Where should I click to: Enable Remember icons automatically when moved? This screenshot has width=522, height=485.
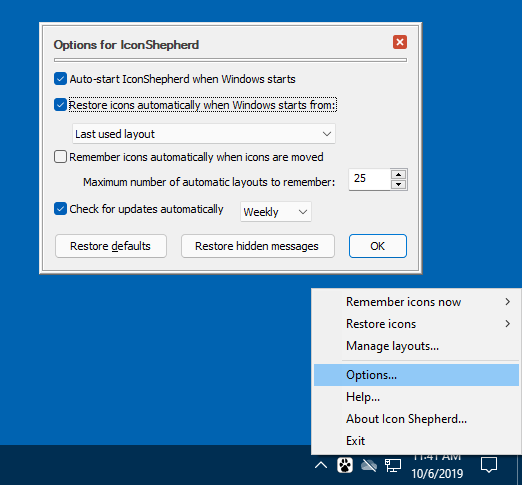60,157
